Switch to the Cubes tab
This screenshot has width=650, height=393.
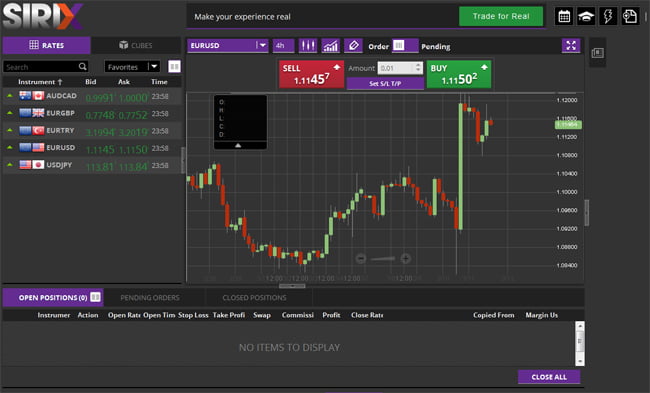click(136, 45)
